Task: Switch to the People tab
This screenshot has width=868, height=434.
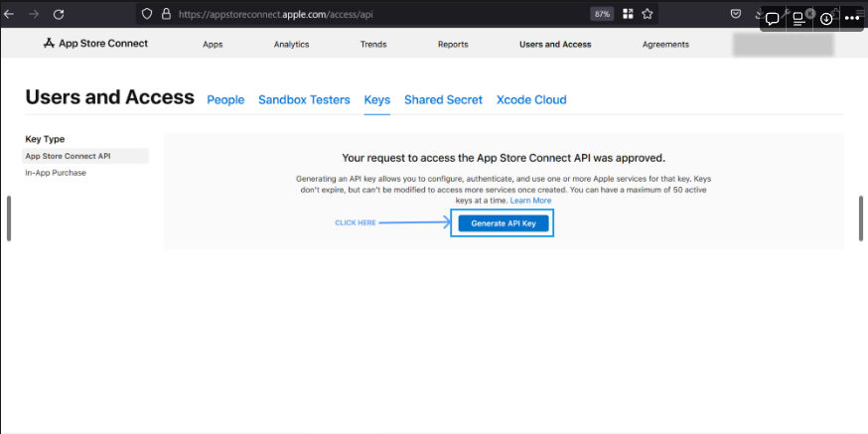Action: (x=225, y=100)
